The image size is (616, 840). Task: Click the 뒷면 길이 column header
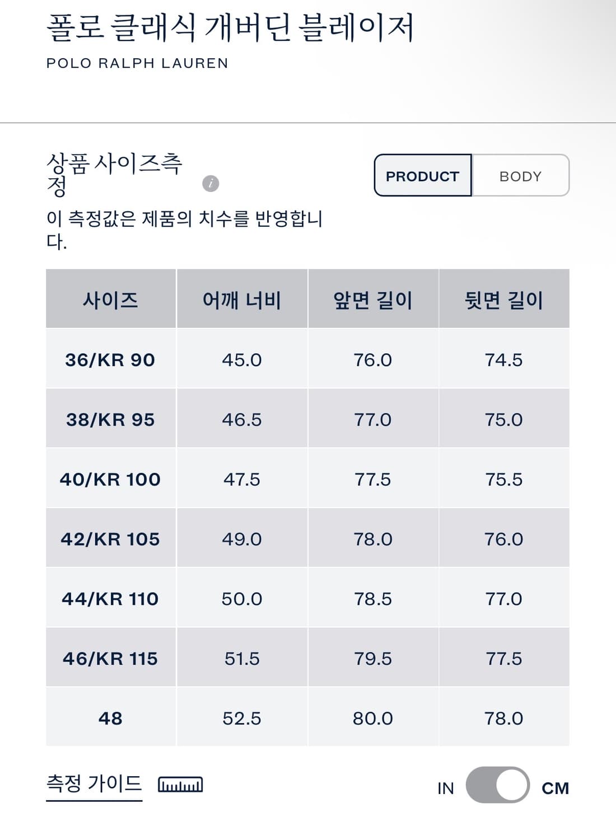click(502, 298)
